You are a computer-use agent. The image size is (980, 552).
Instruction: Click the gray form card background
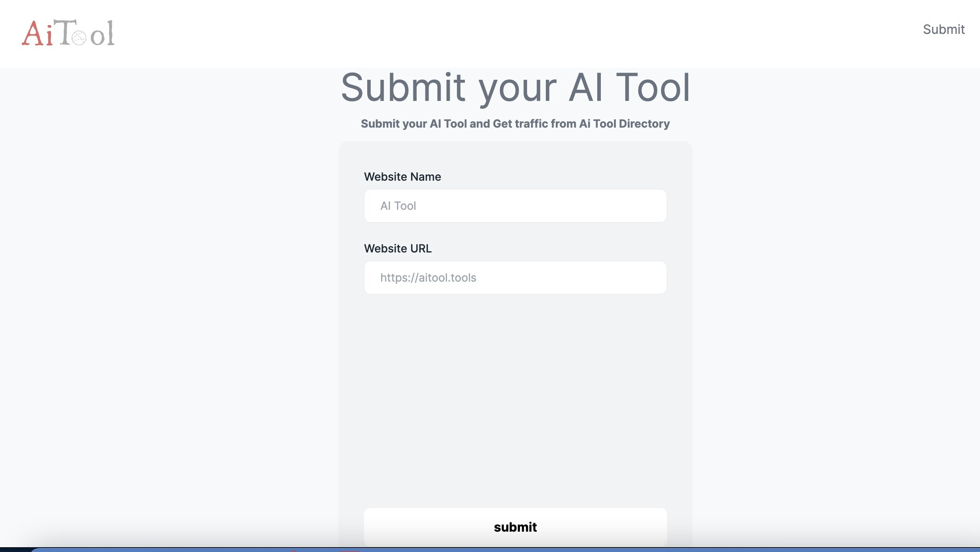515,379
